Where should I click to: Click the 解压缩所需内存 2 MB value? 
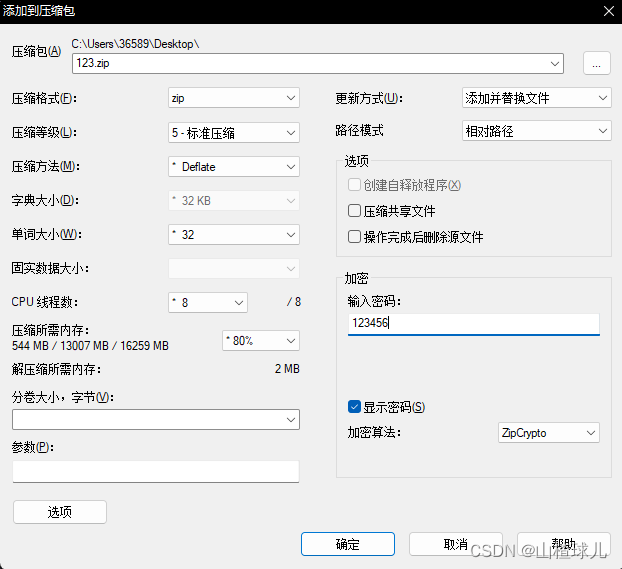(x=287, y=369)
